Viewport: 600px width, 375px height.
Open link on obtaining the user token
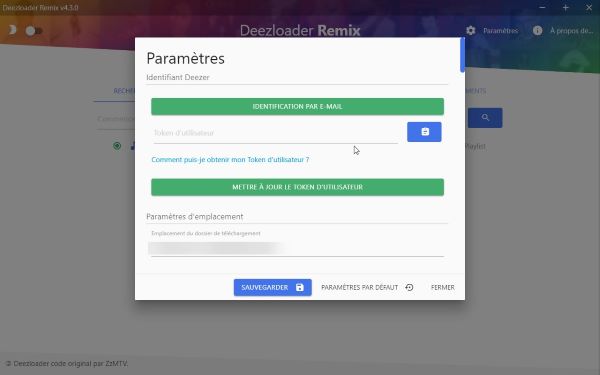click(230, 160)
